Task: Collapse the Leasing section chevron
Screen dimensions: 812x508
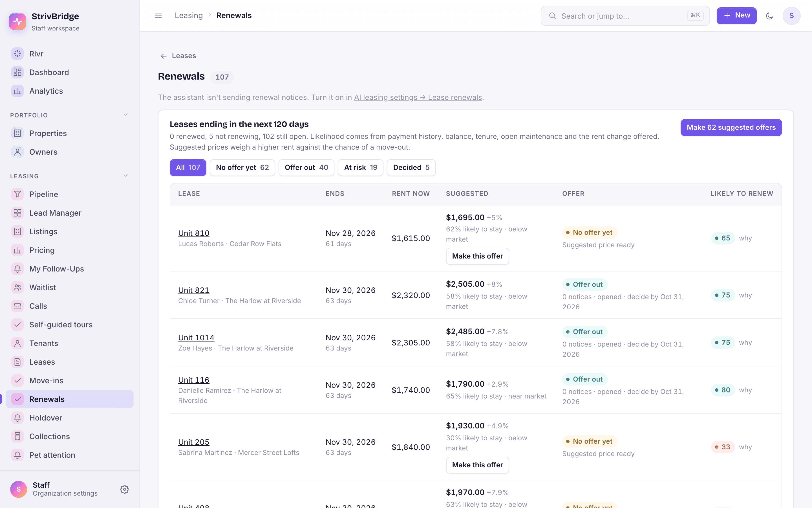Action: 126,176
